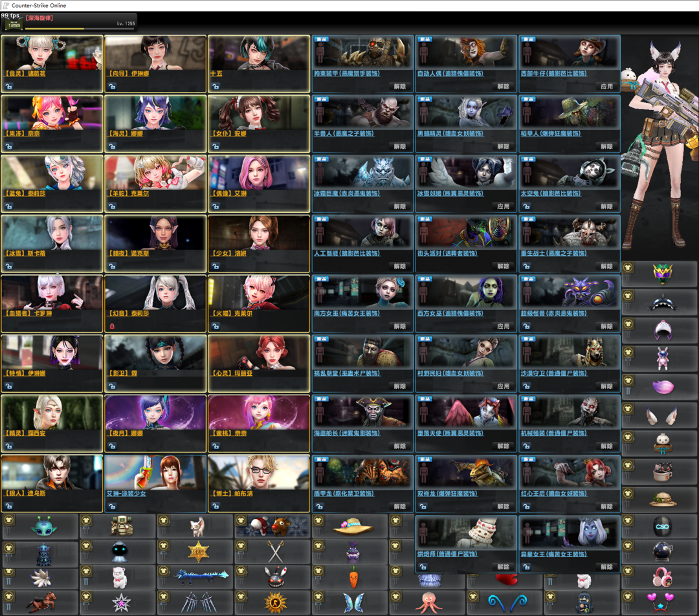Select the pink astronaut bunny accessory
The image size is (699, 616).
[663, 358]
